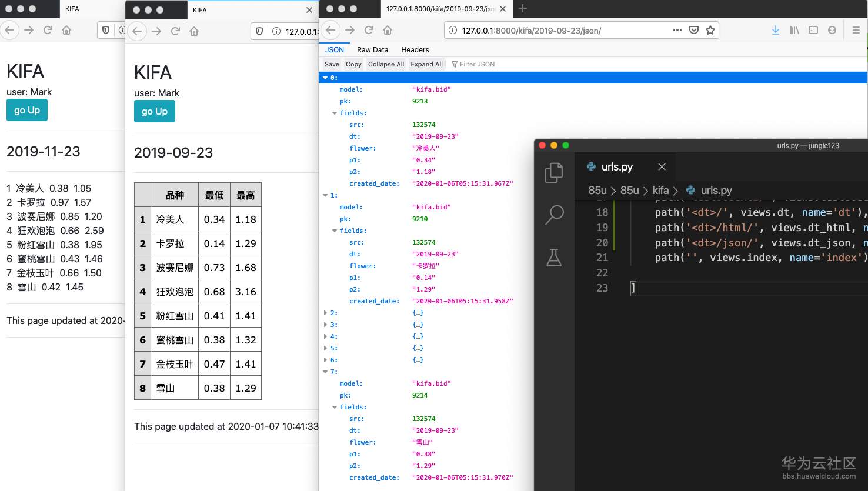Collapse JSON item 0 row
Screen dimensions: 868x491
pos(325,78)
